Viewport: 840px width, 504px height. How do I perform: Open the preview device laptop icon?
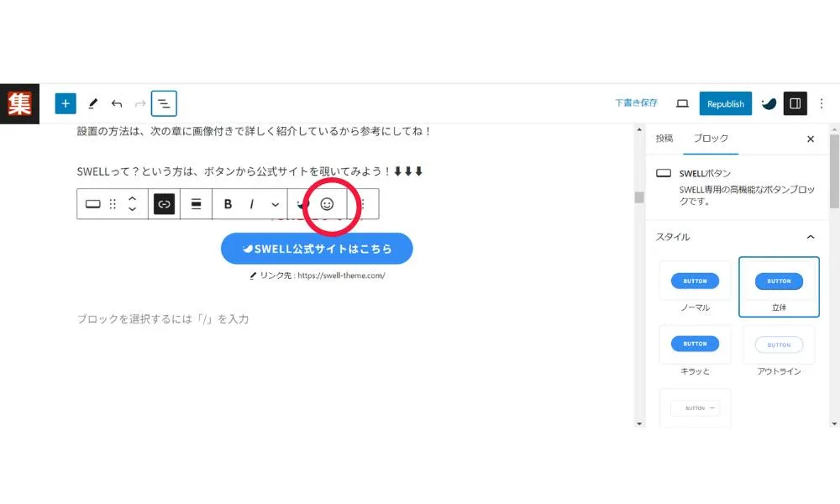pos(682,103)
